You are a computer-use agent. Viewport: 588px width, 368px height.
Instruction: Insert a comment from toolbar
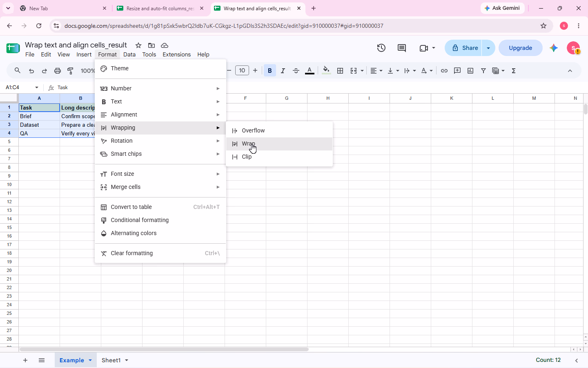(x=457, y=71)
